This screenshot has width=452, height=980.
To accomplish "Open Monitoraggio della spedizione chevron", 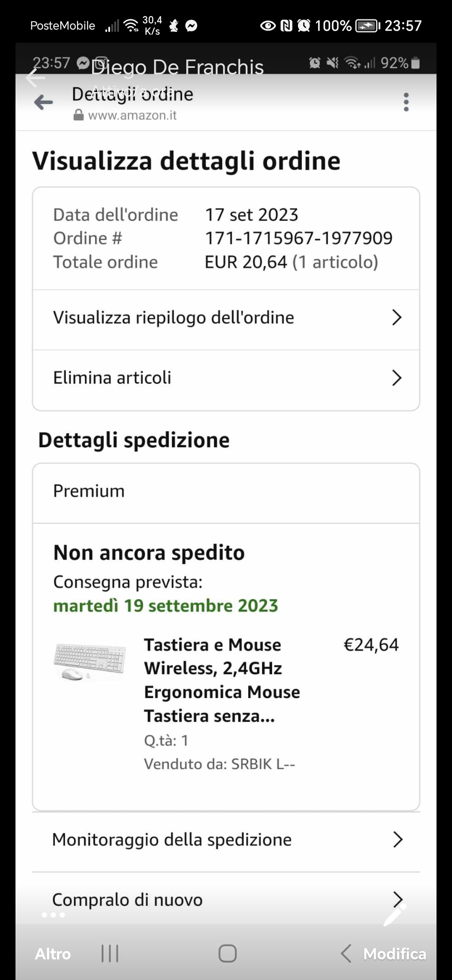I will coord(398,839).
